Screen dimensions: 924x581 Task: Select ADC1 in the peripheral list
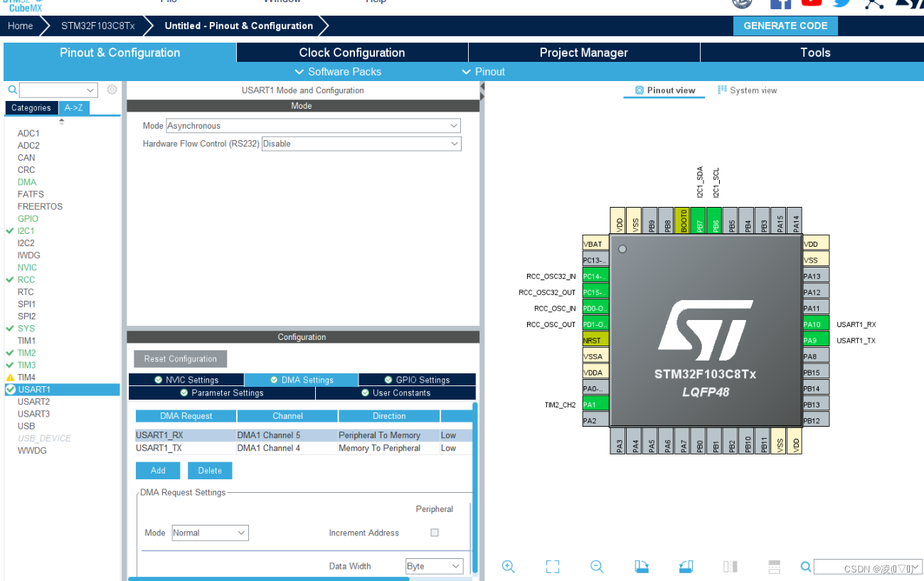click(x=28, y=133)
